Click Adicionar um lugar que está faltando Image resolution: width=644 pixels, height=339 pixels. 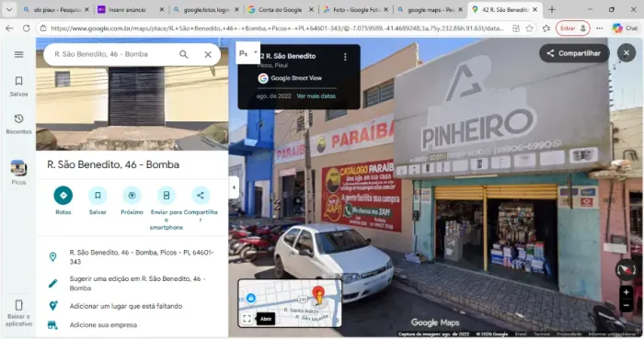[132, 306]
